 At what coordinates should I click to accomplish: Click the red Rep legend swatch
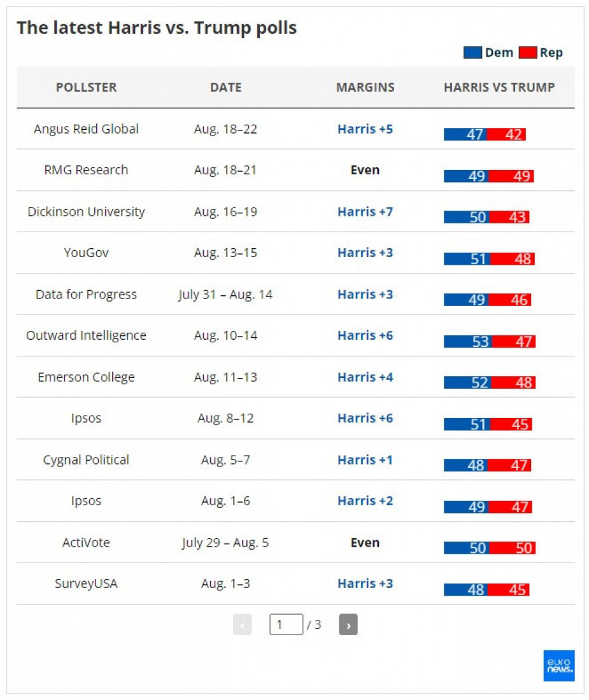click(528, 53)
